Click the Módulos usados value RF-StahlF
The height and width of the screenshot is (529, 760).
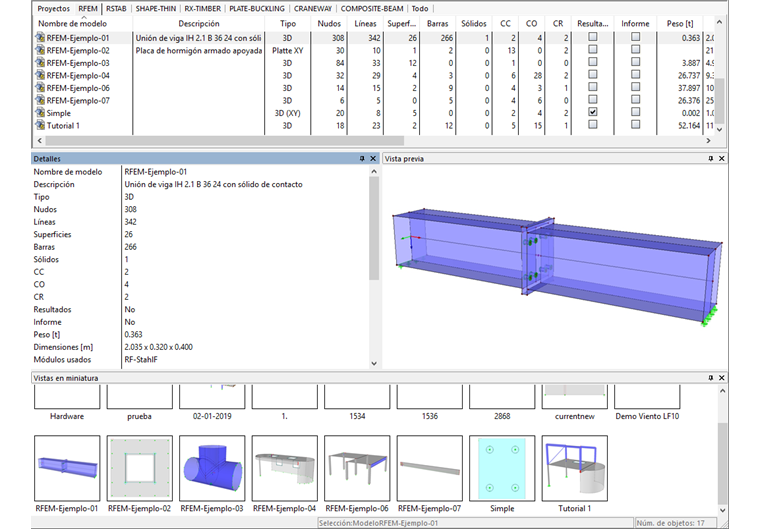tap(141, 360)
